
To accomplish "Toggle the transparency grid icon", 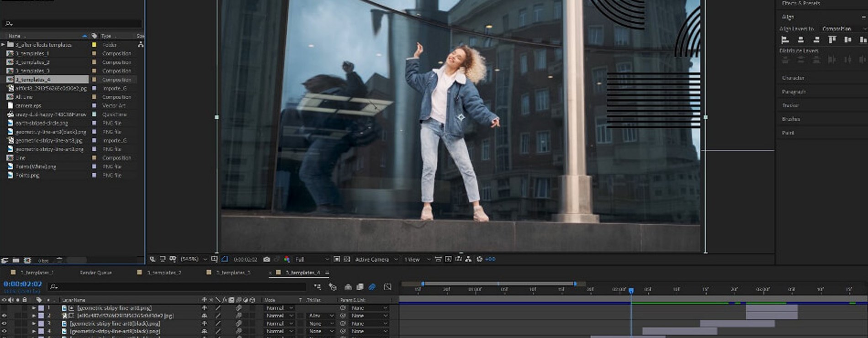I will coord(347,259).
